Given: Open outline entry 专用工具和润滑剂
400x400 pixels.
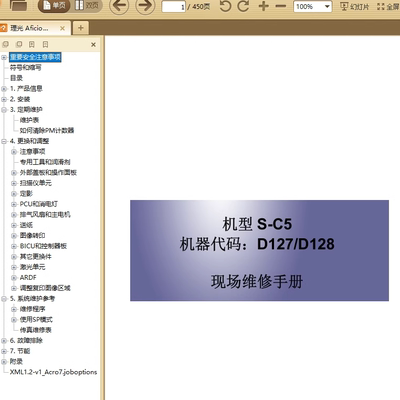Looking at the screenshot, I should [45, 162].
